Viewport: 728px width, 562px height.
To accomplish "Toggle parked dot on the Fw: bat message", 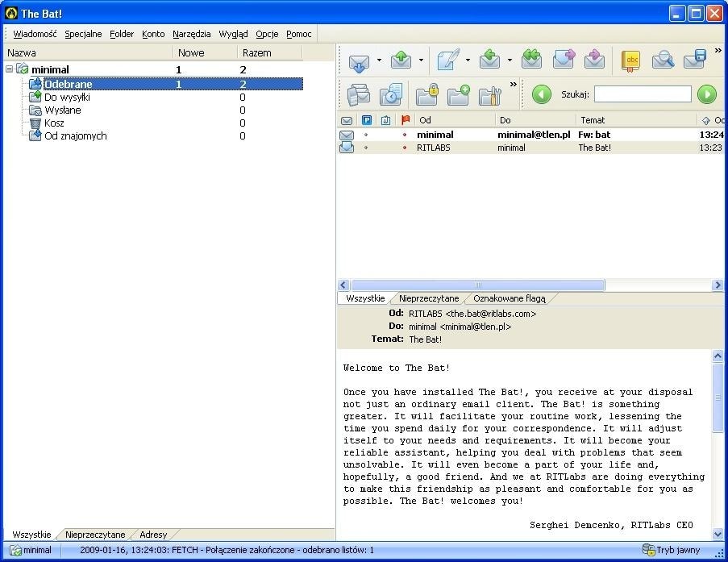I will point(366,135).
